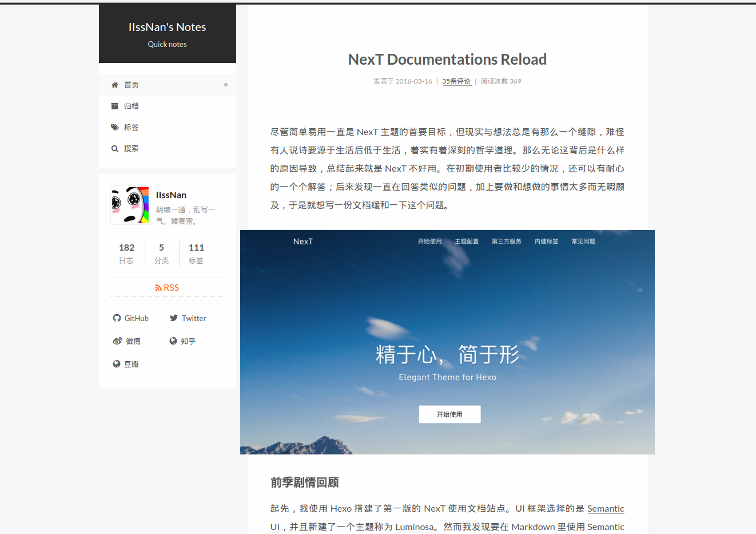Click the globe icon beside 知乎
The height and width of the screenshot is (534, 756).
(x=173, y=341)
